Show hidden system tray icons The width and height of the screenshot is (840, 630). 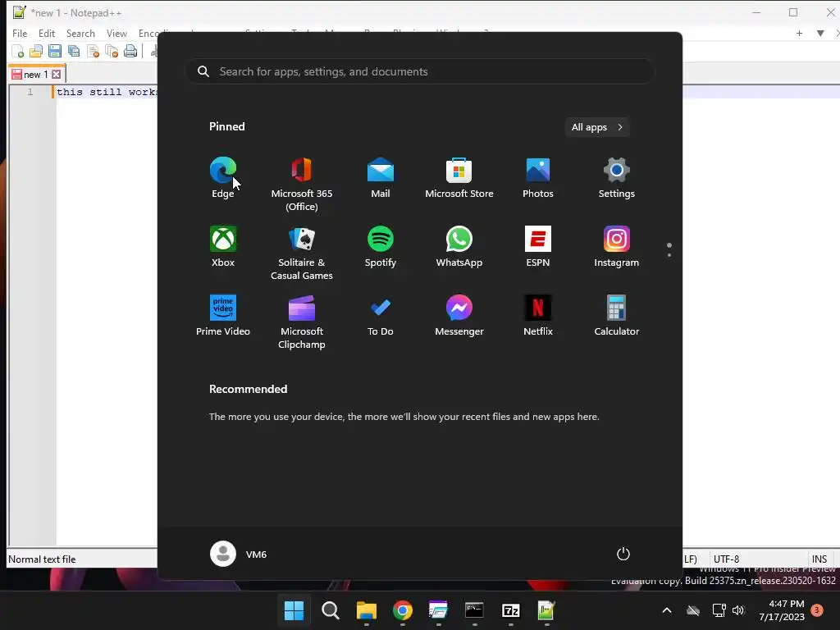[666, 610]
